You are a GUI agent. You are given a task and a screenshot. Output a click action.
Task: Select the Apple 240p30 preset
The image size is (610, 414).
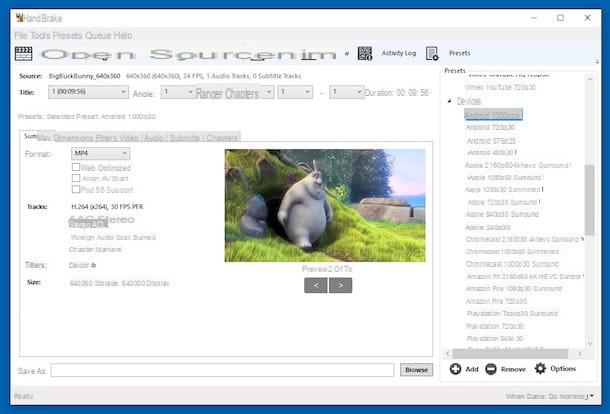pyautogui.click(x=488, y=227)
